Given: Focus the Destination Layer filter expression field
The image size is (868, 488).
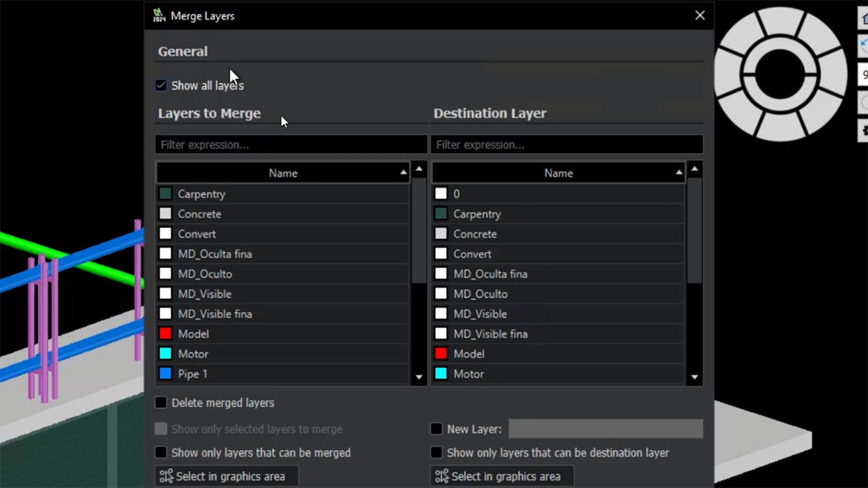Looking at the screenshot, I should coord(567,145).
